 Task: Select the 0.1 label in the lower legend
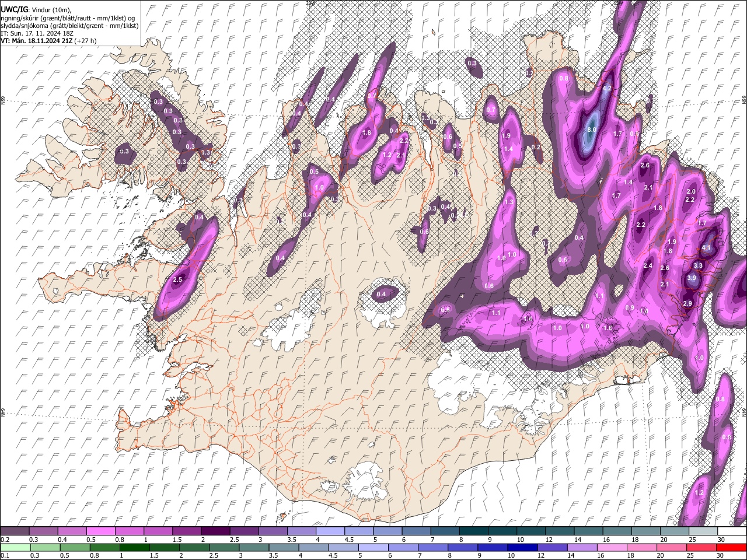tap(4, 555)
